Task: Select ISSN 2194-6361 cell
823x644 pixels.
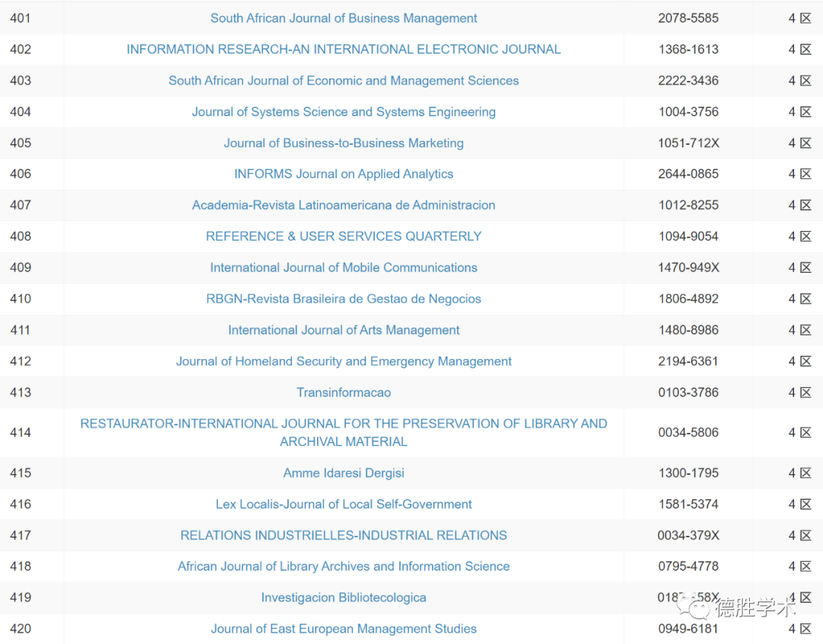Action: pos(688,361)
